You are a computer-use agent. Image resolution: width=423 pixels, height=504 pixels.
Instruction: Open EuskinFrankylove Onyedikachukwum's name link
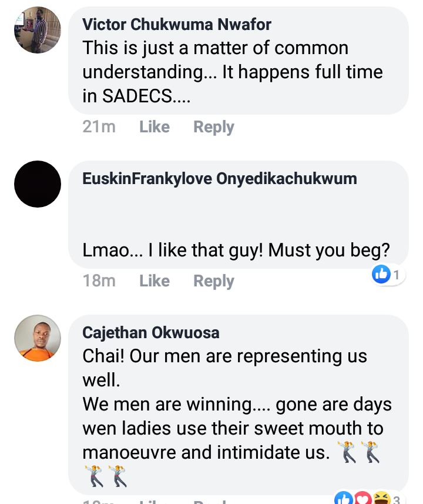[x=220, y=179]
